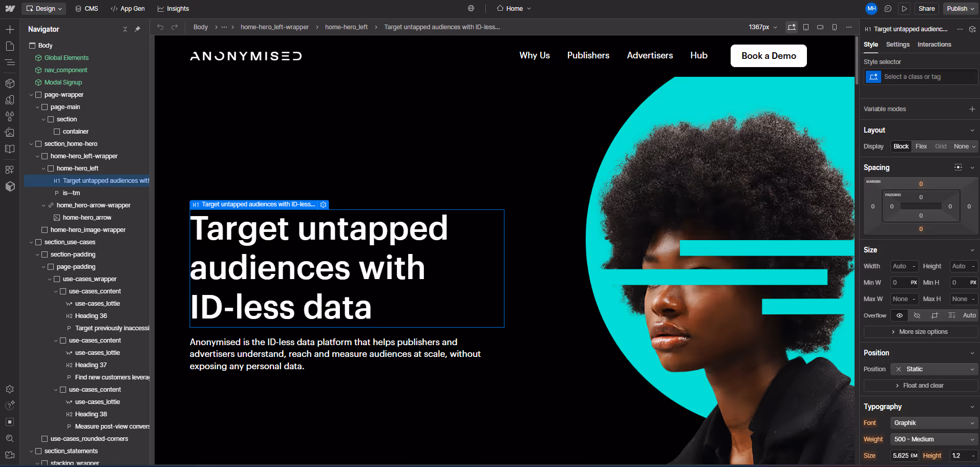Collapse page-wrapper in Navigator tree
Viewport: 980px width, 467px height.
[31, 95]
